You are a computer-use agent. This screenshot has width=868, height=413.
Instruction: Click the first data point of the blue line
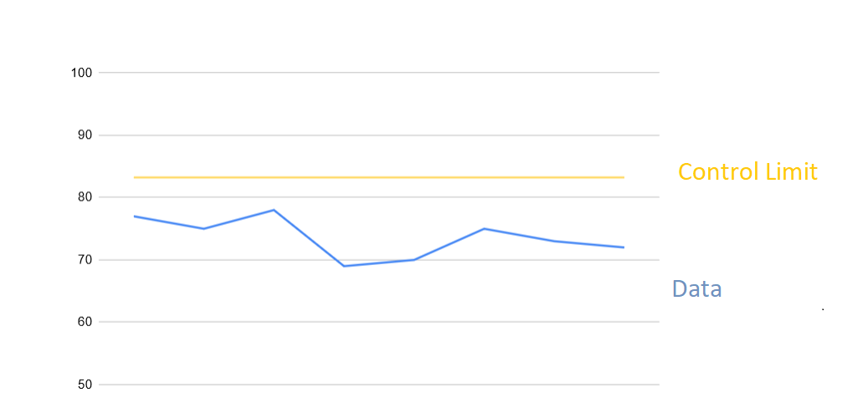coord(135,217)
